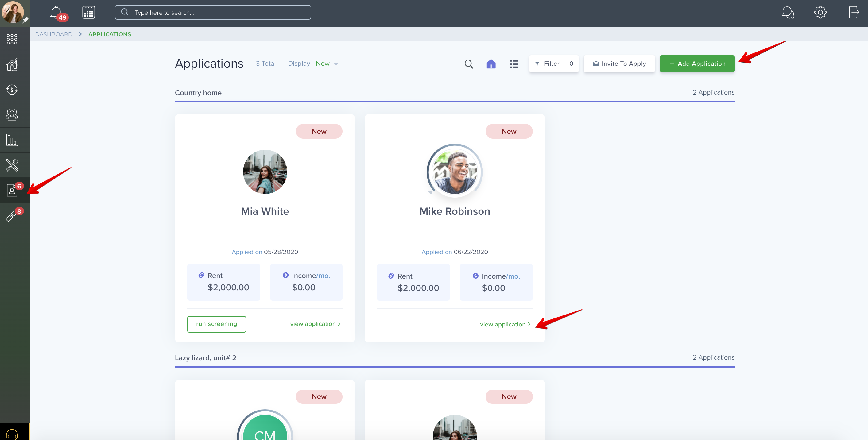Open the reports chart sidebar icon
The image size is (868, 440).
tap(12, 140)
